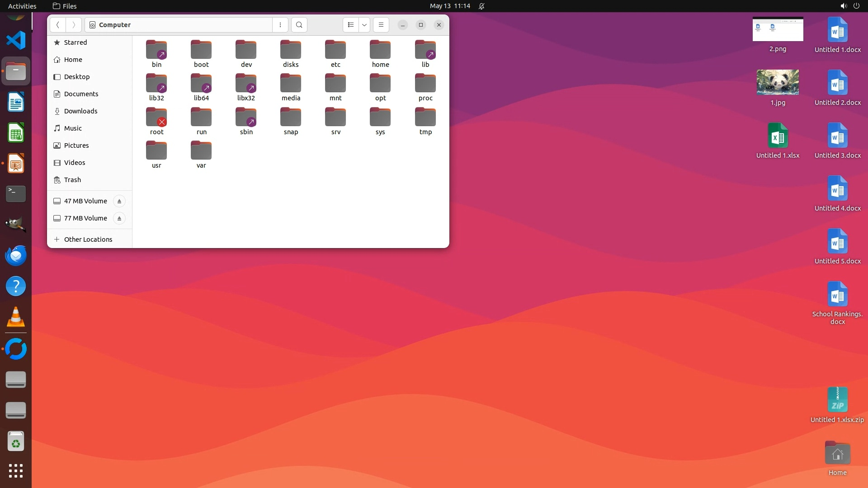This screenshot has width=868, height=488.
Task: Eject the 47 MB Volume
Action: pyautogui.click(x=119, y=201)
